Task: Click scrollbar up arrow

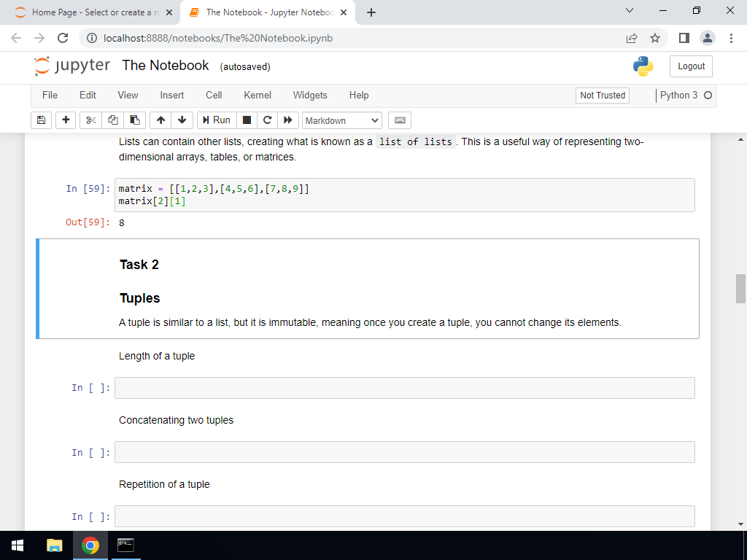Action: (740, 139)
